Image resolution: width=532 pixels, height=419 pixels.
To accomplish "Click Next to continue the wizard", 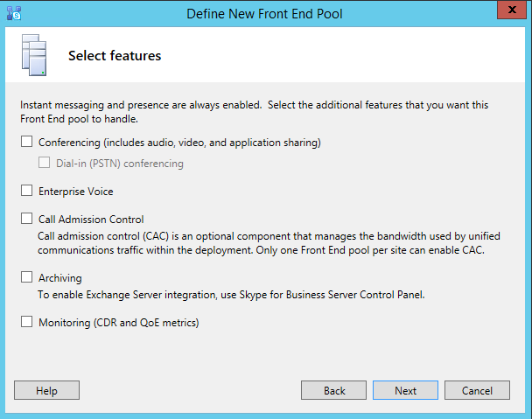I will [405, 390].
